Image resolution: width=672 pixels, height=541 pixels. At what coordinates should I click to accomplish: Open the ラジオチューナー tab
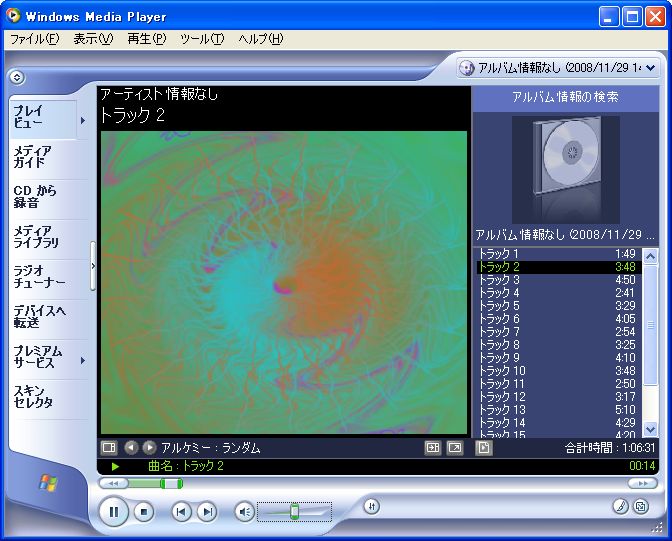coord(48,277)
